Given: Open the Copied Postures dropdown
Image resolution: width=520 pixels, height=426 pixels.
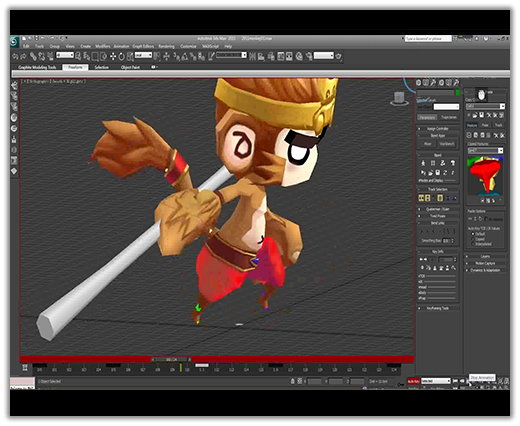Looking at the screenshot, I should coord(485,151).
